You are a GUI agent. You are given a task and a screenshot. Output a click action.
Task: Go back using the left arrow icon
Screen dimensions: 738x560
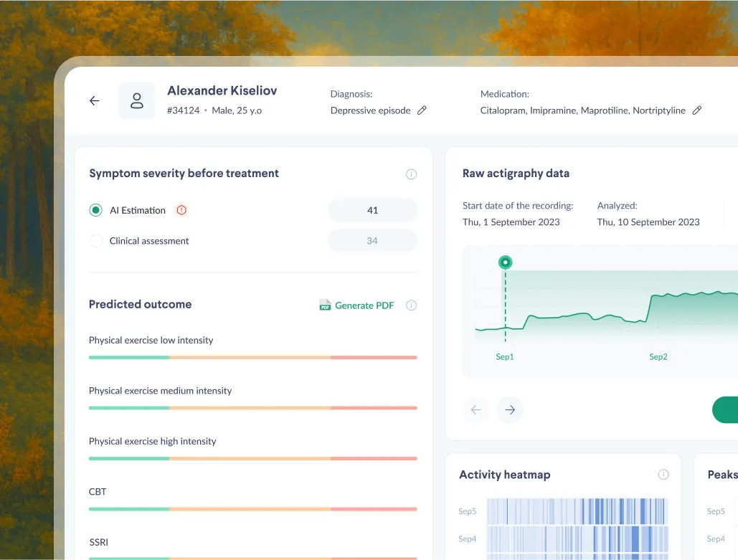pos(95,100)
